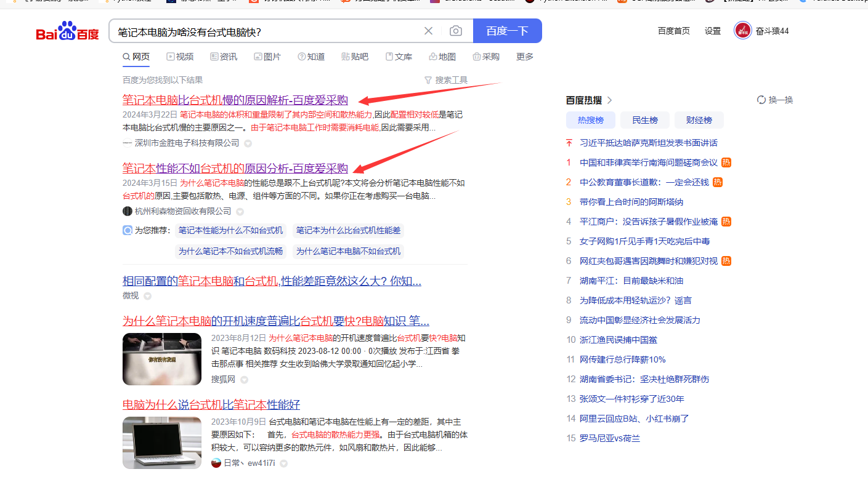Switch to the 知道 tab

(311, 57)
